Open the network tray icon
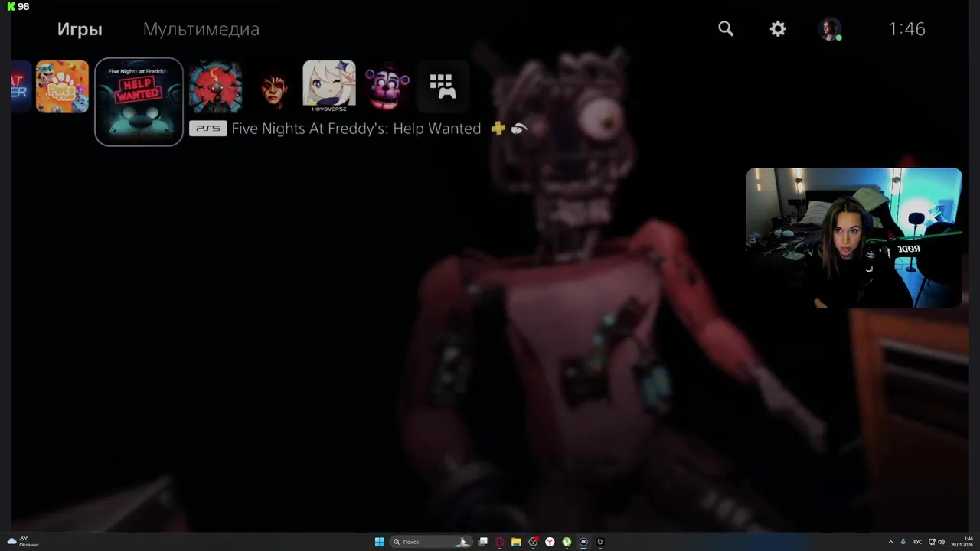This screenshot has width=980, height=551. [932, 542]
